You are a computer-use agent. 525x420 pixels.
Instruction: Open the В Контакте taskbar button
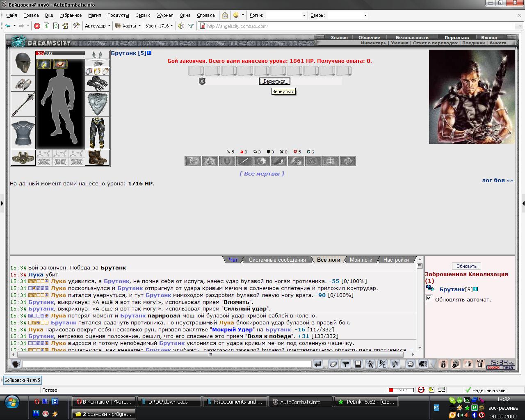click(x=103, y=402)
